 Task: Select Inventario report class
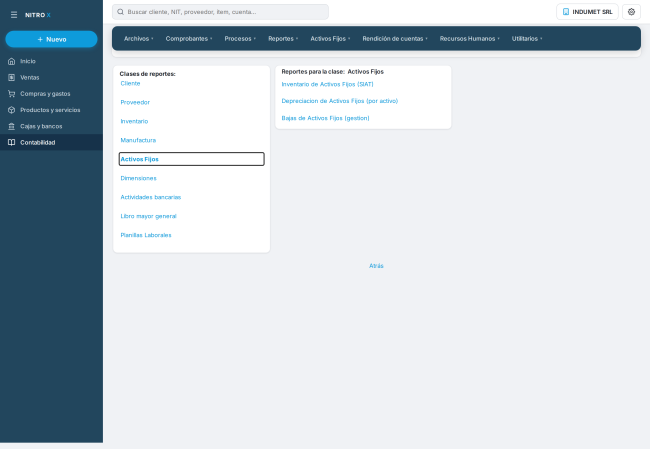click(134, 121)
